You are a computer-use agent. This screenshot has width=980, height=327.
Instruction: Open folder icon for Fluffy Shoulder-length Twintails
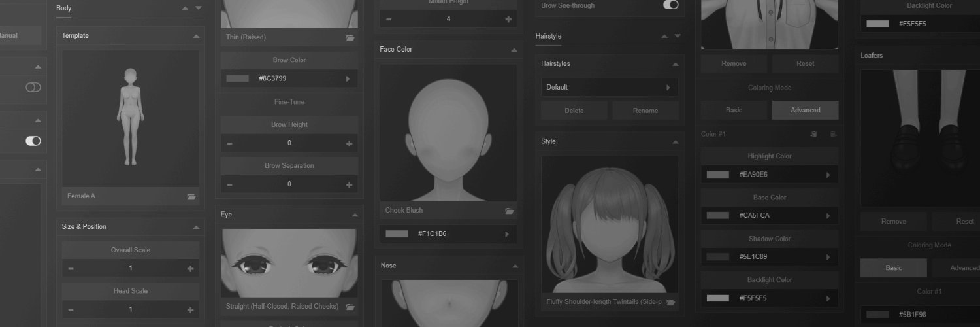pyautogui.click(x=670, y=302)
